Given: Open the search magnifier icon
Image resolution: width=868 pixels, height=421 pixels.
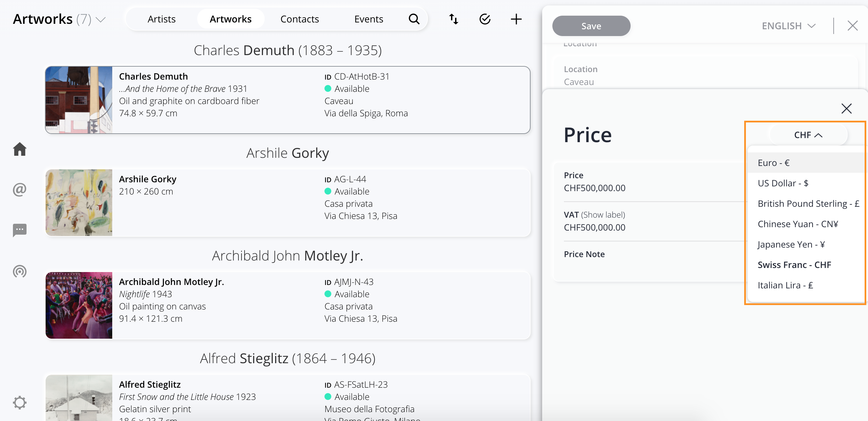Looking at the screenshot, I should point(414,19).
